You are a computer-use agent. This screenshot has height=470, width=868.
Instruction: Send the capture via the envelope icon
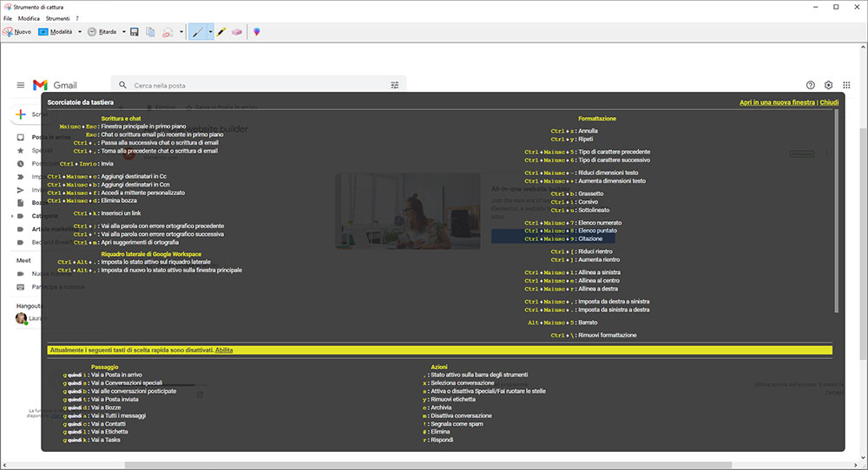[x=168, y=32]
